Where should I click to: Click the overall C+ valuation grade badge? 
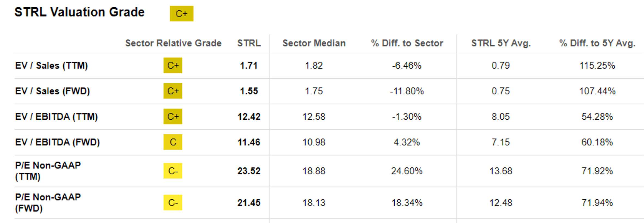click(181, 14)
